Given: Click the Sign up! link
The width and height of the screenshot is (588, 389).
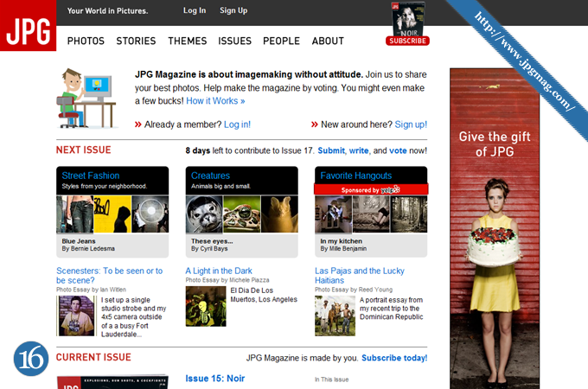Looking at the screenshot, I should 411,124.
